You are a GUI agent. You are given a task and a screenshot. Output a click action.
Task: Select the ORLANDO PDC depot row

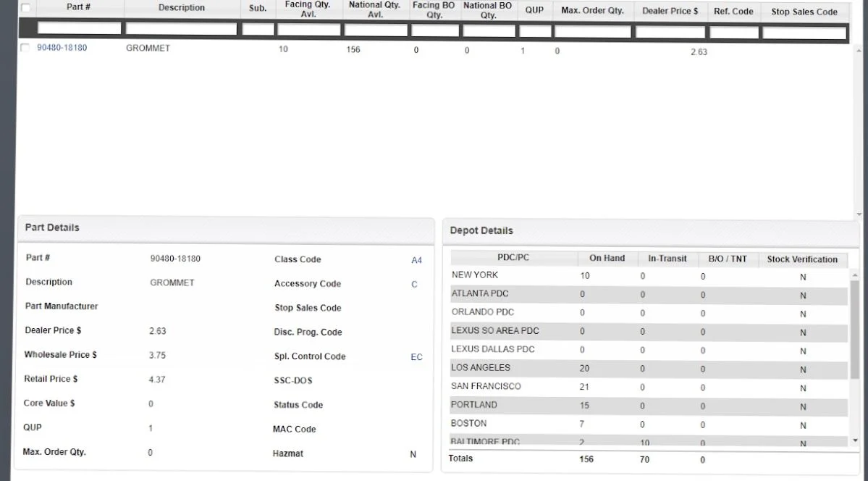(x=649, y=313)
